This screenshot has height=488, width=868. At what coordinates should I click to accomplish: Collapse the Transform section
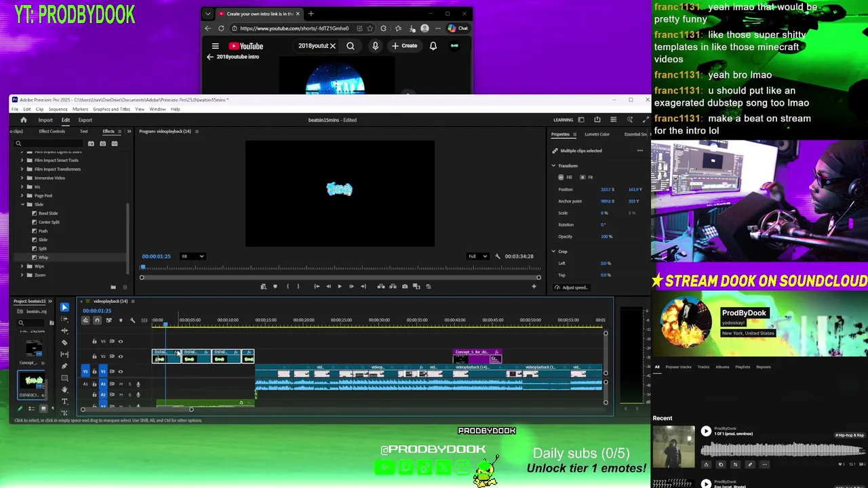click(553, 165)
